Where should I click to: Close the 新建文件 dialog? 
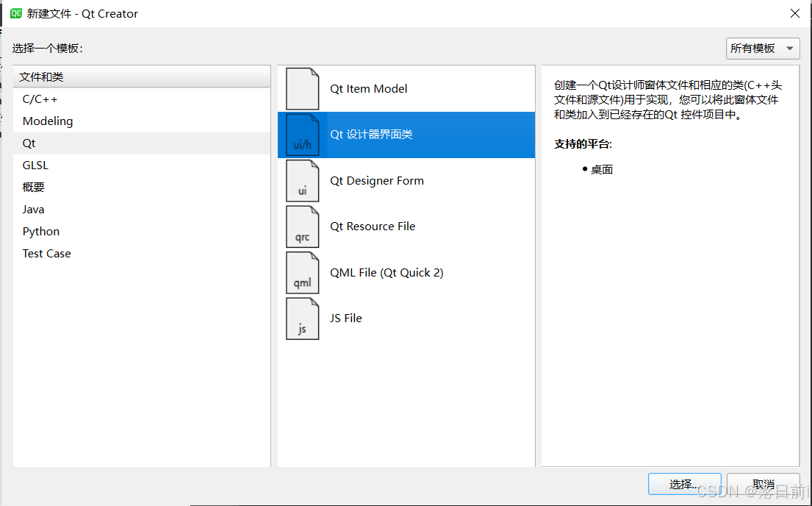[x=795, y=13]
